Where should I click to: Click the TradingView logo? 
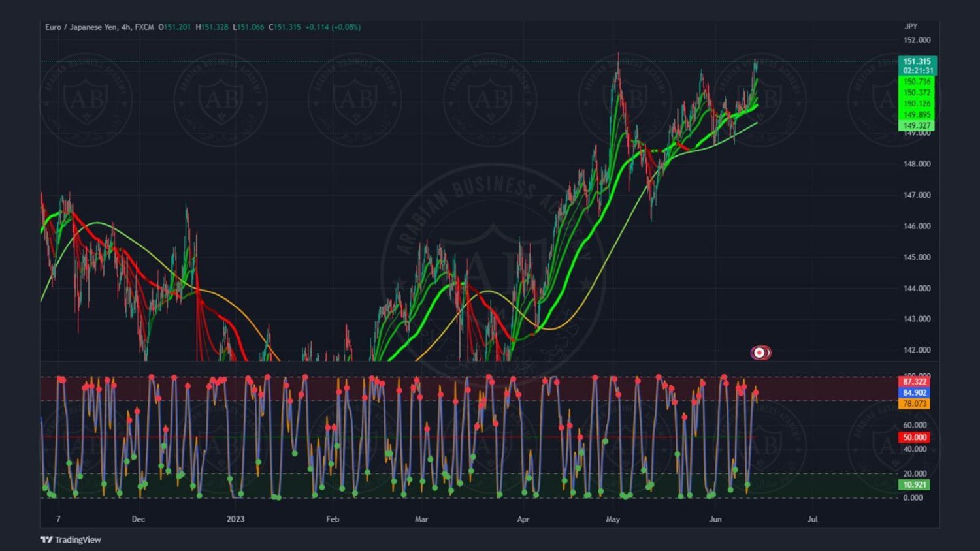click(x=71, y=539)
